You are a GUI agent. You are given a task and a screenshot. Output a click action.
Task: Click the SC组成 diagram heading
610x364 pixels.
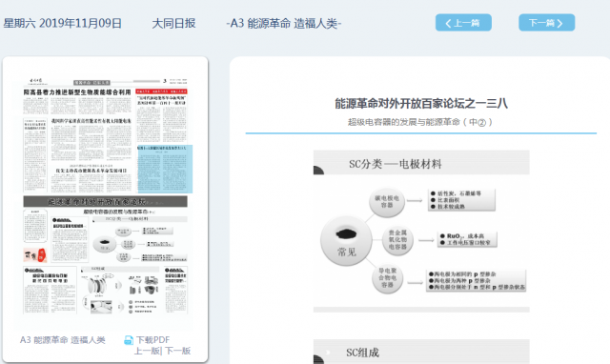pyautogui.click(x=362, y=353)
